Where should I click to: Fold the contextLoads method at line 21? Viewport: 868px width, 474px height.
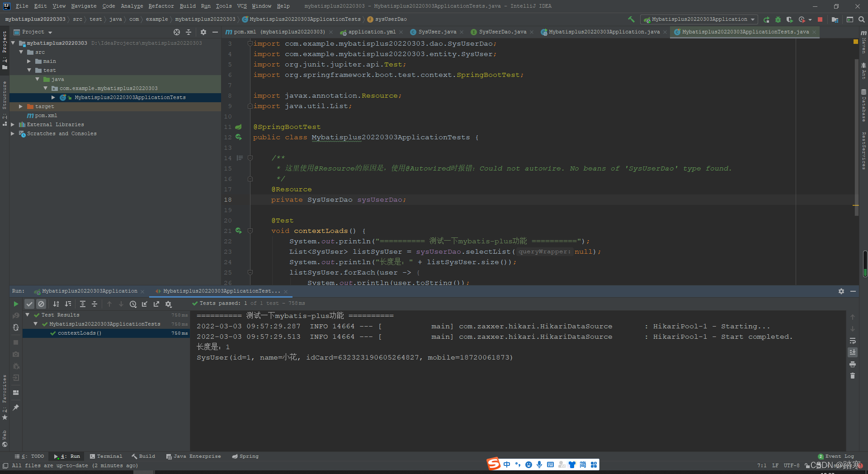(250, 231)
